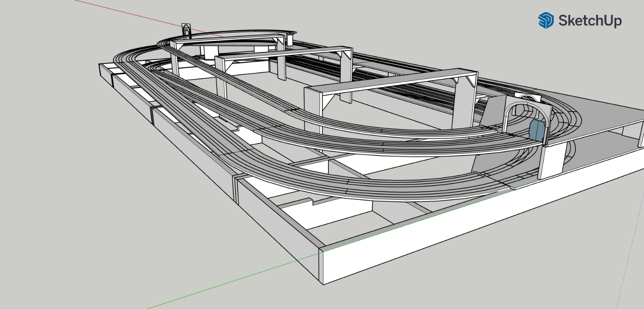Screen dimensions: 644x309
Task: Click the white support pillar below the tunnel
Action: (551, 162)
